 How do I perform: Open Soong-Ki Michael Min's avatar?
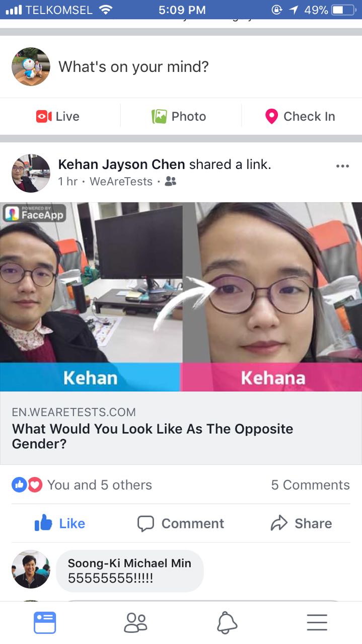point(31,569)
